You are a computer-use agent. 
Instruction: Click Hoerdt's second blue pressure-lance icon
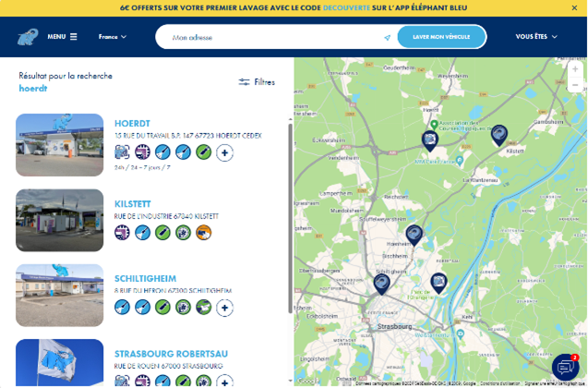(183, 152)
